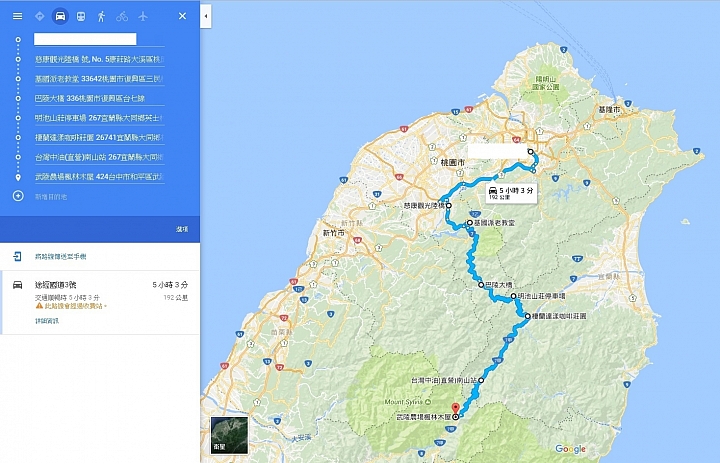Viewport: 720px width, 463px height.
Task: Switch to flight mode
Action: [143, 16]
